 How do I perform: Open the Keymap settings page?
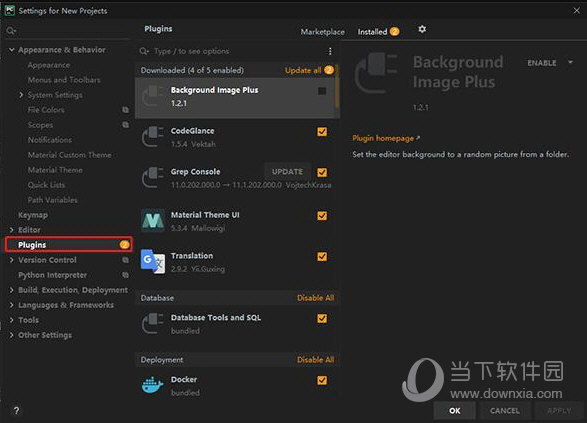pyautogui.click(x=33, y=215)
